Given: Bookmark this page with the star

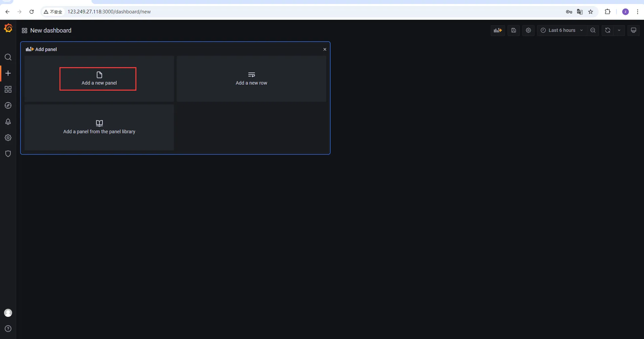Looking at the screenshot, I should (x=591, y=12).
